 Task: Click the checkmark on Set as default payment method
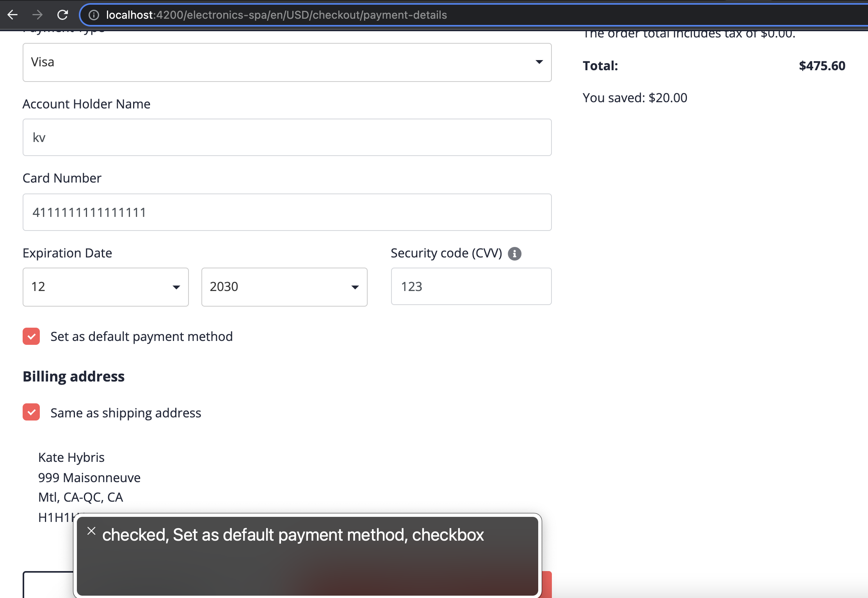31,336
